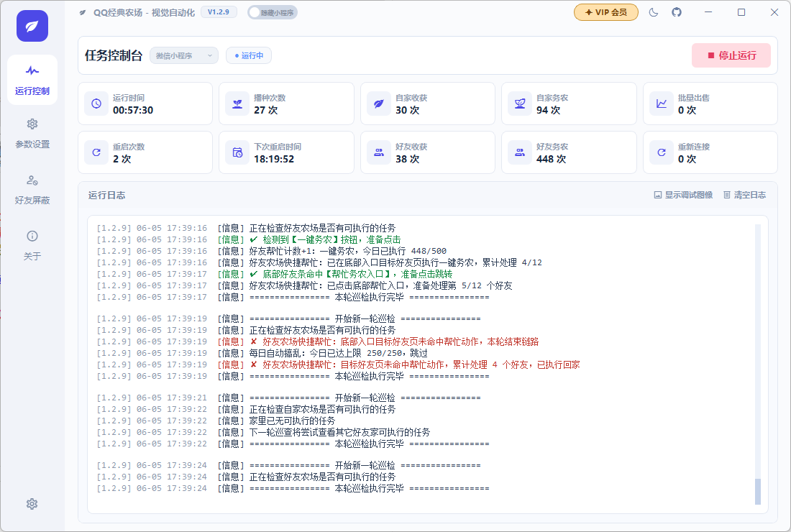Image resolution: width=791 pixels, height=532 pixels.
Task: Click 显示调试图像 toggle link
Action: [684, 195]
